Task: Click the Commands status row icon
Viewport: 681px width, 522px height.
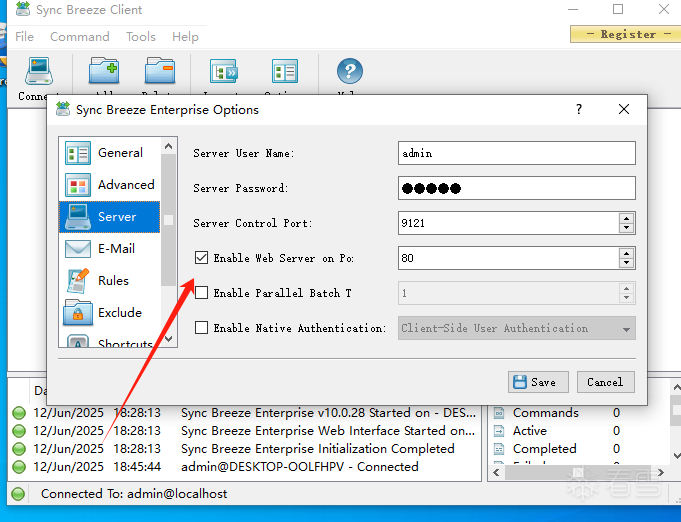Action: pyautogui.click(x=499, y=413)
